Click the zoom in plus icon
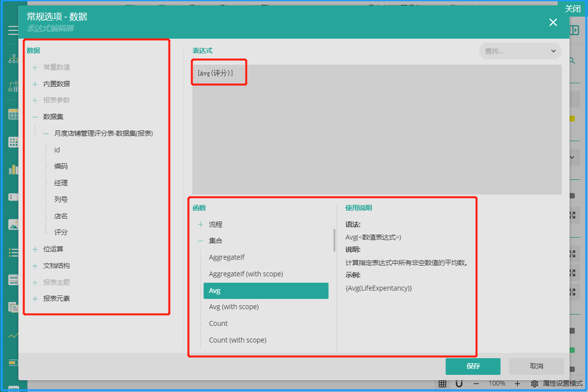The height and width of the screenshot is (392, 588). (x=517, y=384)
